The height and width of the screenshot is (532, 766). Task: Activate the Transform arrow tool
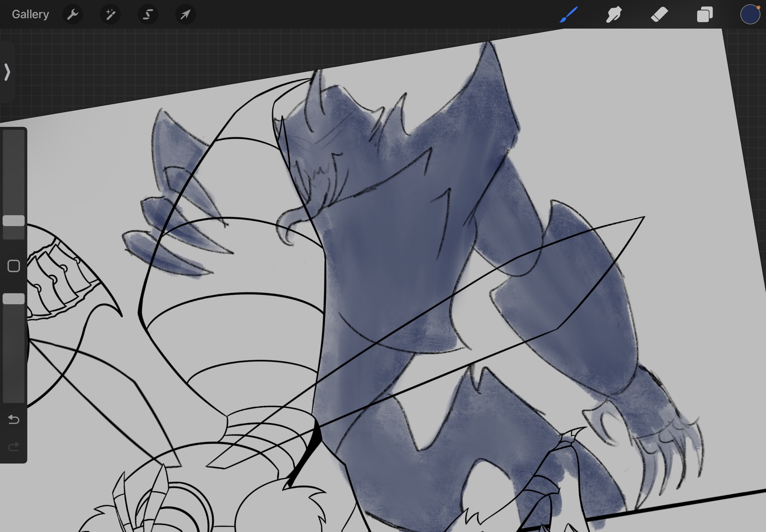coord(185,15)
